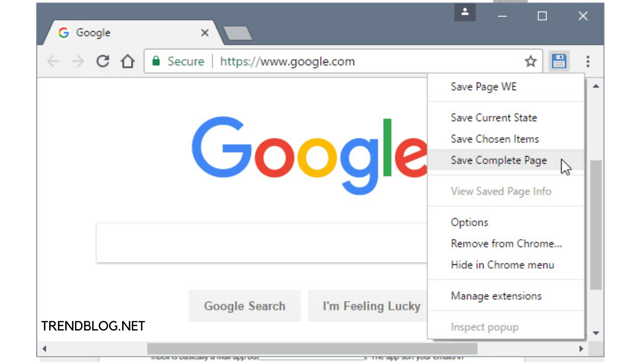Select Save Current State menu option
Viewport: 644px width, 362px height.
(x=494, y=118)
